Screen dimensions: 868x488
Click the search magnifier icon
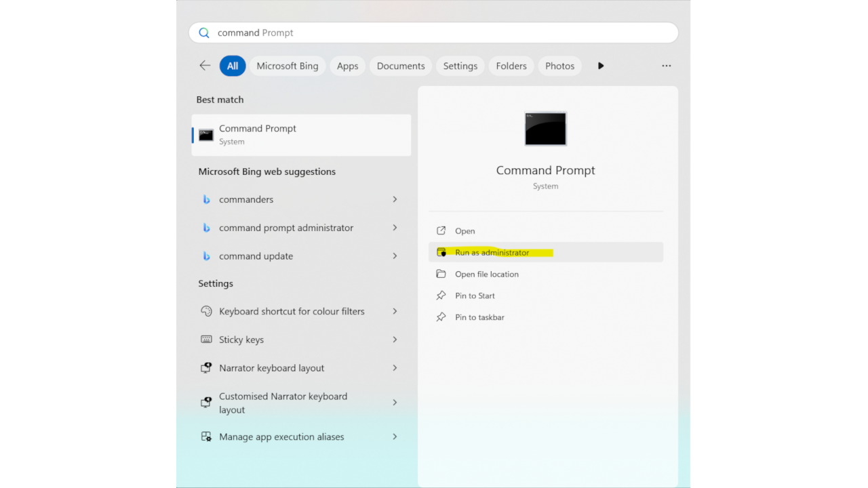pos(204,33)
